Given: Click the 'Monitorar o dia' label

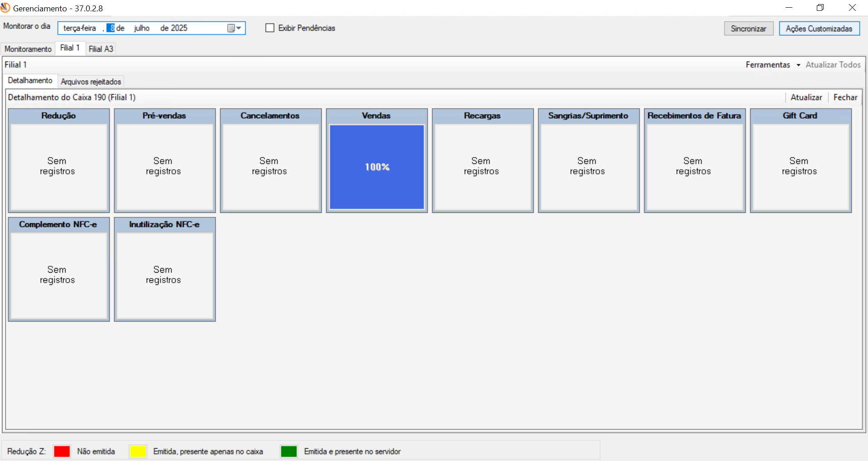Looking at the screenshot, I should tap(27, 26).
